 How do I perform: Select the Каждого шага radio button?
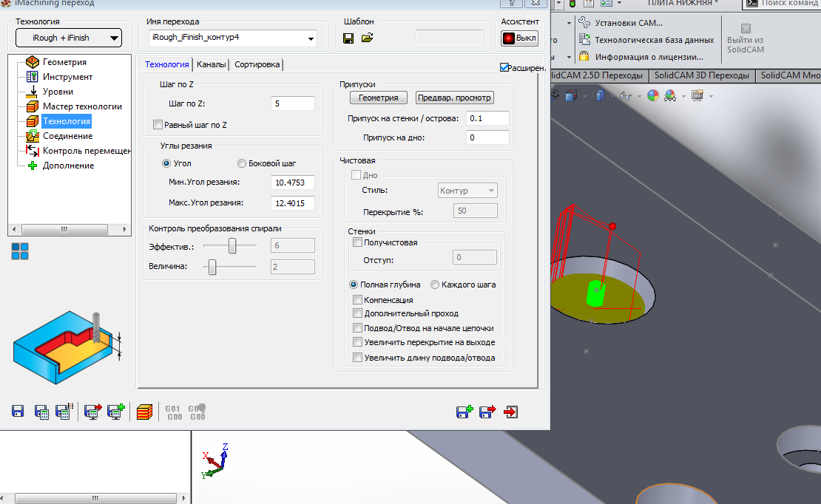435,285
